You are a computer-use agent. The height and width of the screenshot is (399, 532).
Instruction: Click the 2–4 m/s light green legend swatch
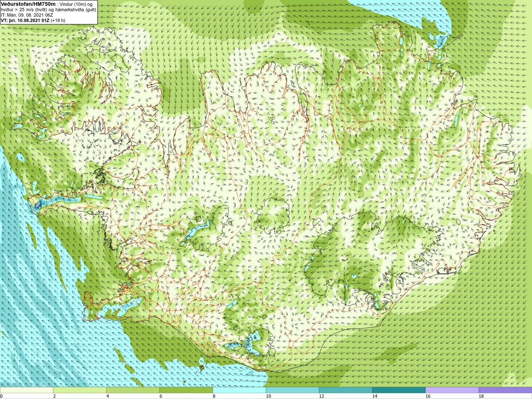[80, 390]
